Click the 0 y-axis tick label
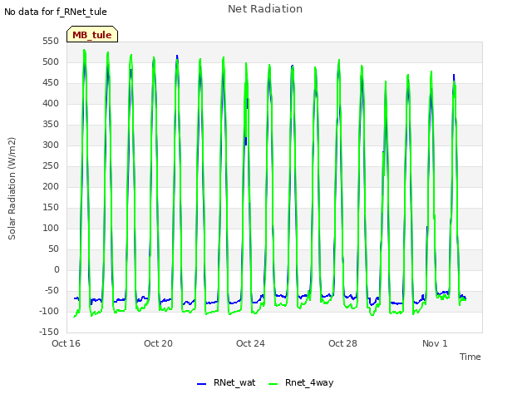The width and height of the screenshot is (532, 399). [x=57, y=269]
